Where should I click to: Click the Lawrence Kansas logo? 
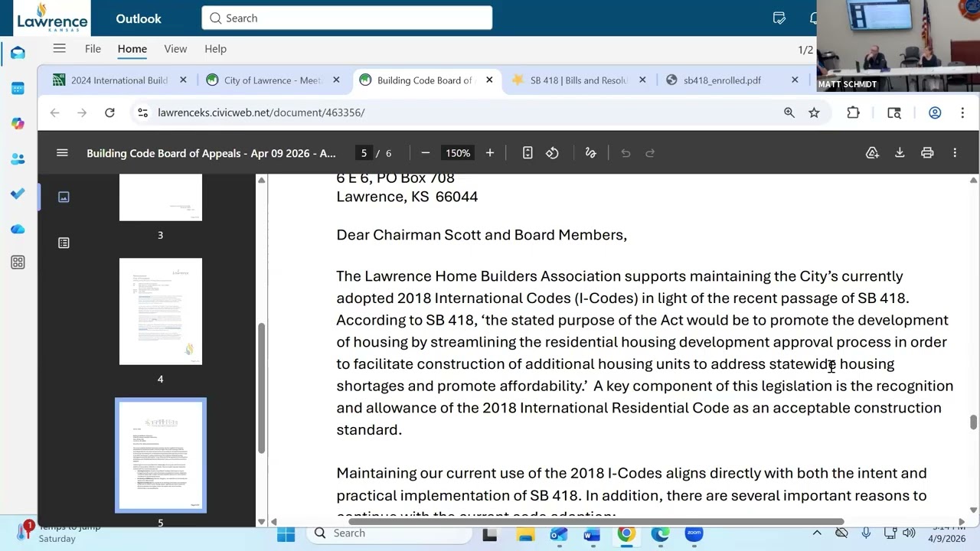(x=51, y=18)
